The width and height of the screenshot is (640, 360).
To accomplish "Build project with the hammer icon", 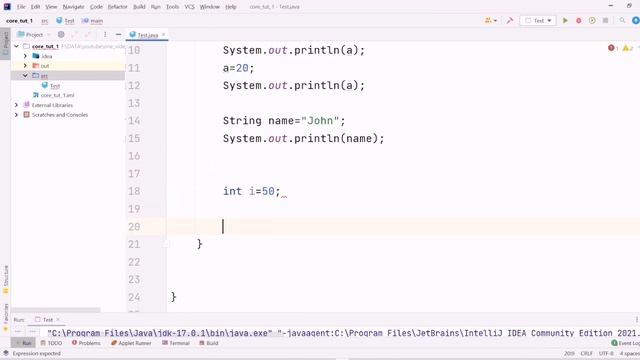I will (x=510, y=20).
